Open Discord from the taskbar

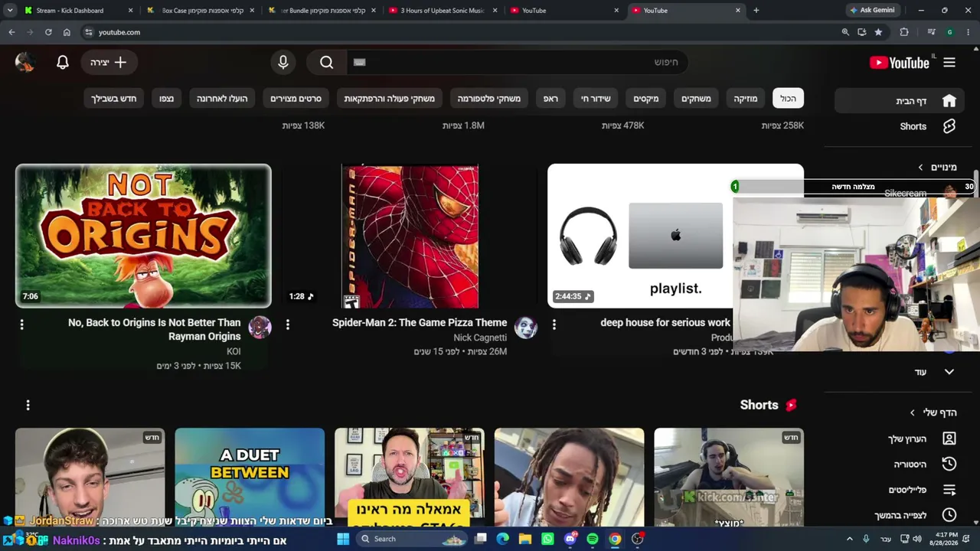(570, 539)
